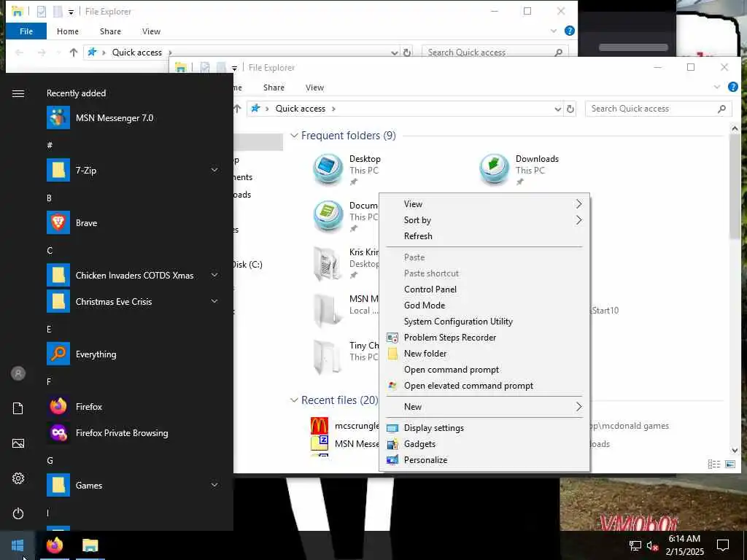The height and width of the screenshot is (560, 747).
Task: Click the Windows Start button
Action: click(18, 545)
